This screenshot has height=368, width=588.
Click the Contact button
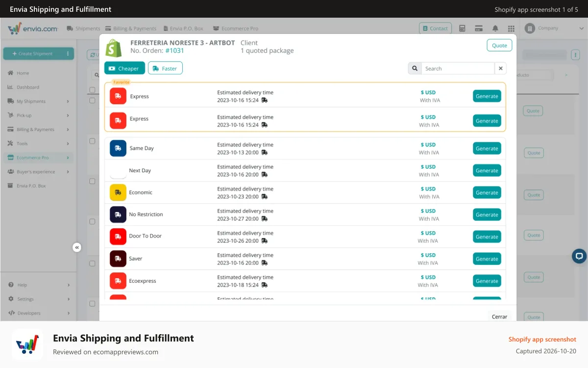[436, 28]
